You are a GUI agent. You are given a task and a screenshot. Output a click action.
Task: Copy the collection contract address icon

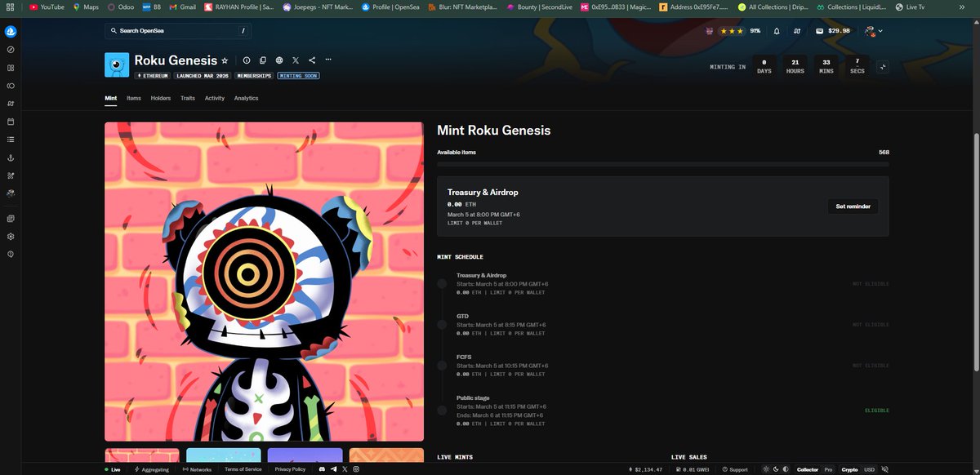[262, 60]
